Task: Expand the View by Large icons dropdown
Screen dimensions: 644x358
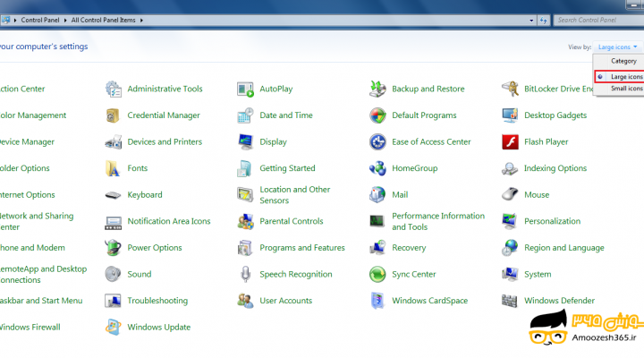Action: (617, 47)
